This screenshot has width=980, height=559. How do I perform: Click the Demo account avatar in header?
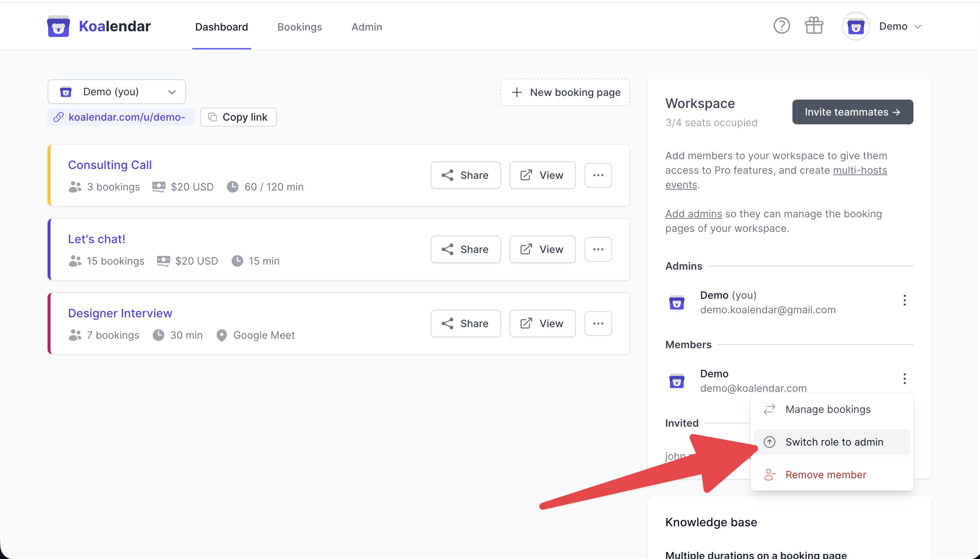[855, 27]
